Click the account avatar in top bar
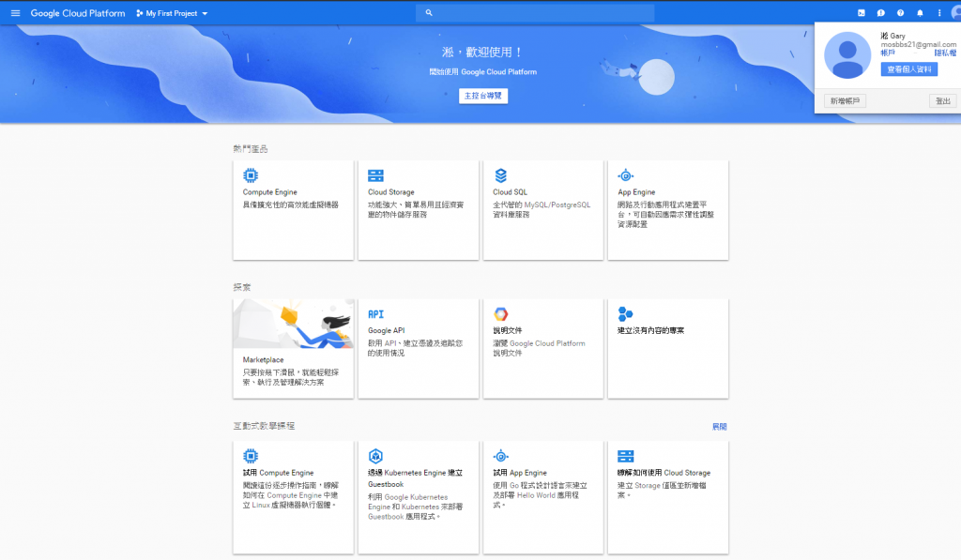Screen dimensions: 961x560 955,13
